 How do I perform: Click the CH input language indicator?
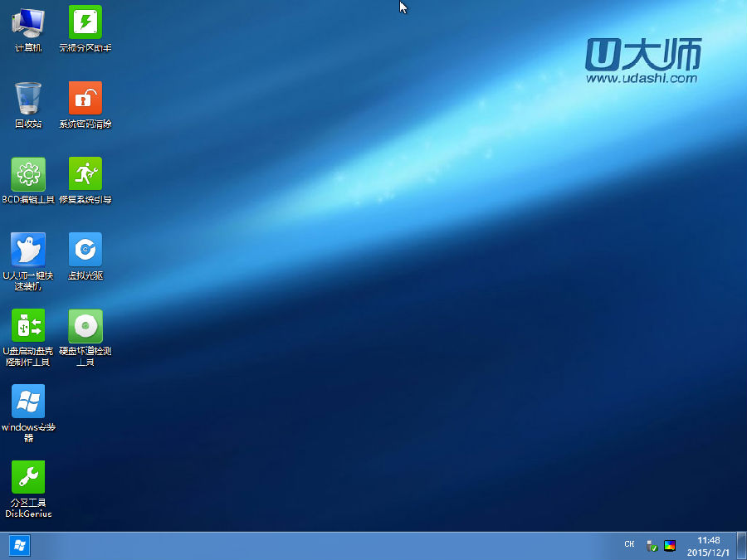tap(629, 544)
